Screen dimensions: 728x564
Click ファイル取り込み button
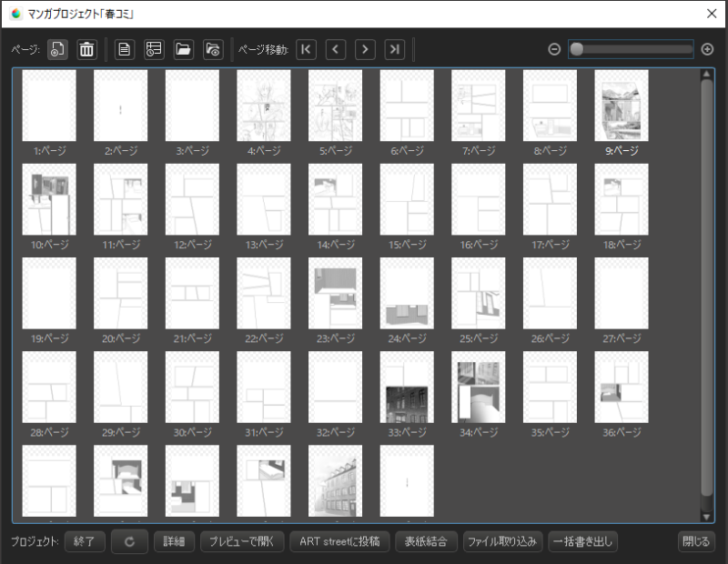coord(503,542)
